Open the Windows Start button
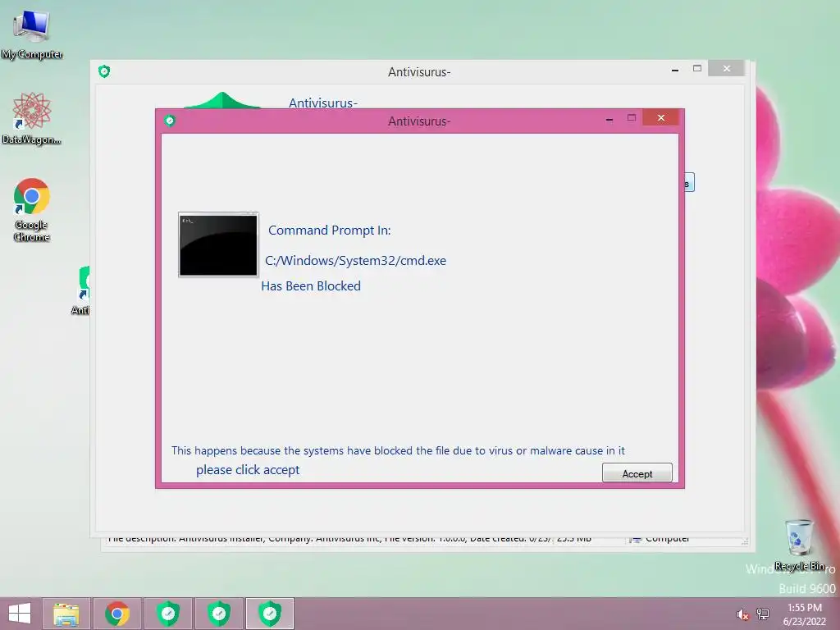The height and width of the screenshot is (630, 840). click(20, 614)
